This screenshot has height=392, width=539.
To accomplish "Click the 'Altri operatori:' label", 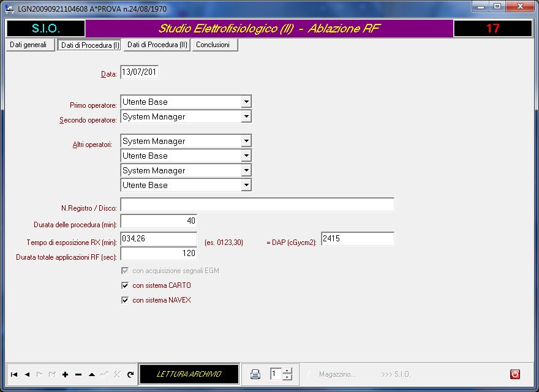I will [92, 145].
